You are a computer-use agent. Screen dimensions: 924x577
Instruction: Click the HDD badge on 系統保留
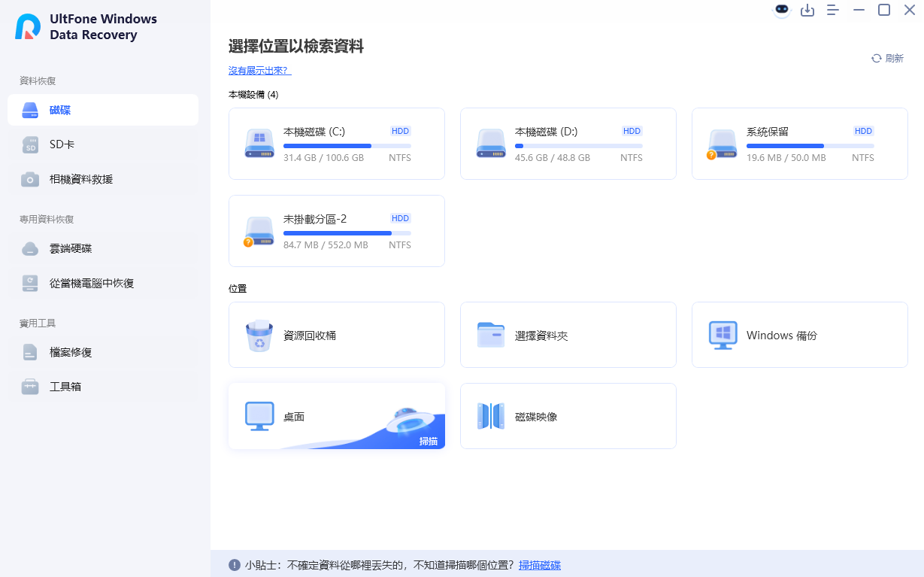pyautogui.click(x=864, y=131)
